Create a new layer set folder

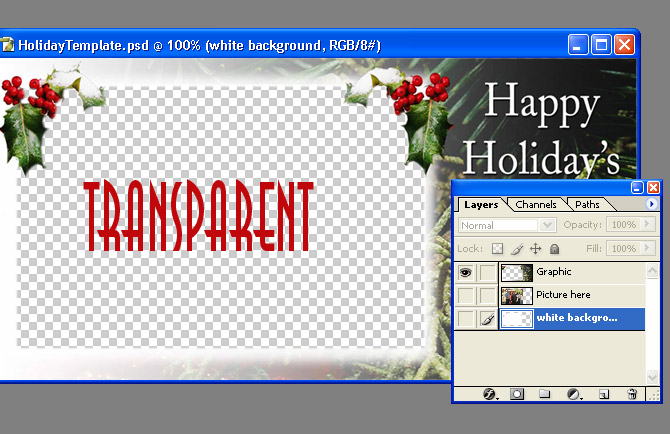(545, 395)
